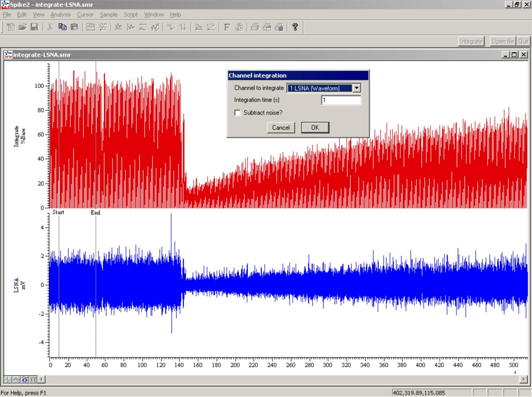
Task: Click the LSNA mV channel axis label
Action: pyautogui.click(x=20, y=285)
